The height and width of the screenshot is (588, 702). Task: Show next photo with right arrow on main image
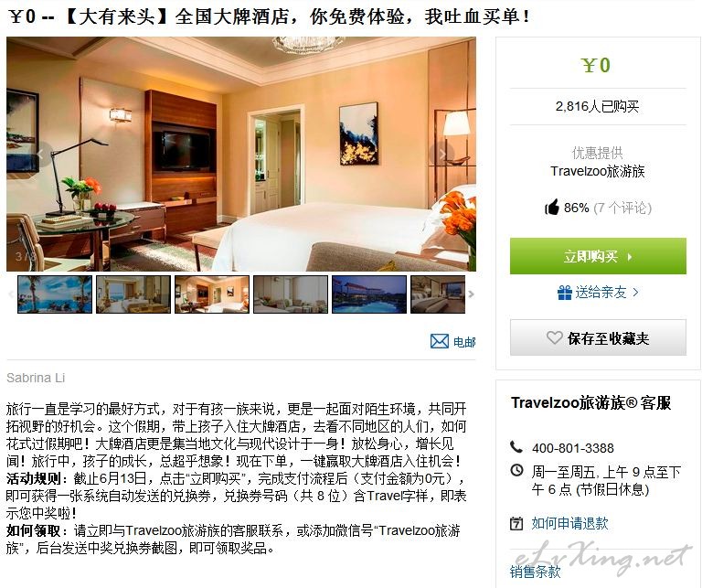pos(441,154)
